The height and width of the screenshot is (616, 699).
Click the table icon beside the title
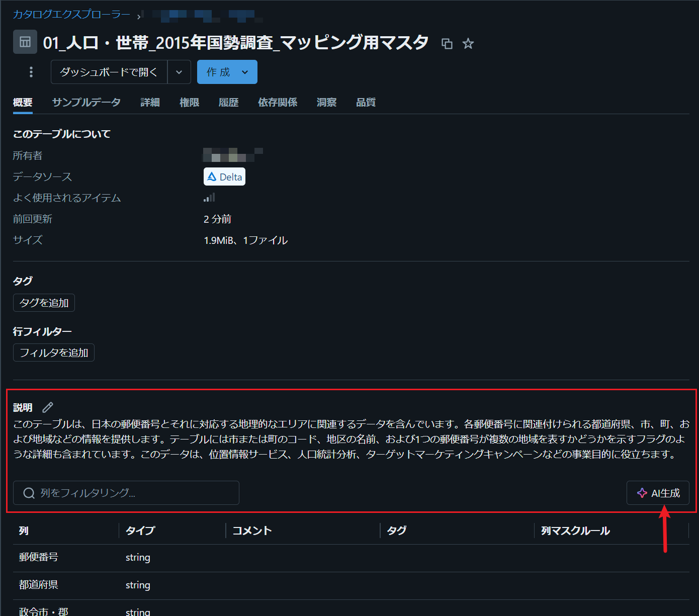[x=25, y=42]
